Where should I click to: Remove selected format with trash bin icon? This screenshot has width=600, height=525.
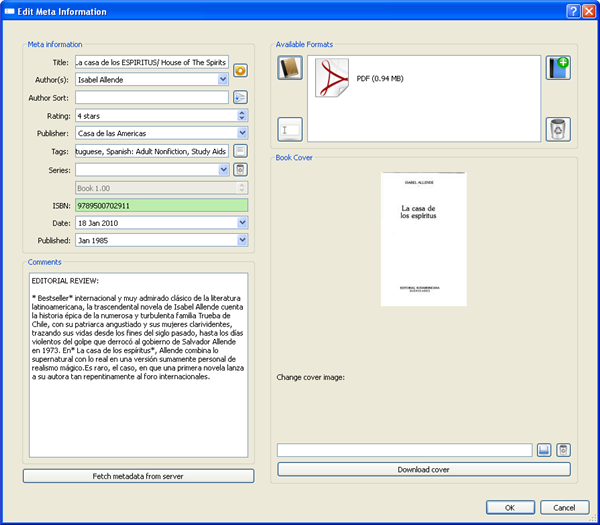(557, 128)
